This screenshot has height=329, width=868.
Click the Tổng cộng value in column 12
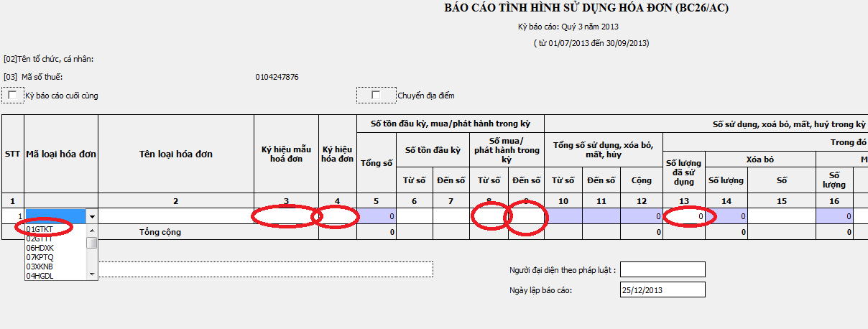click(x=641, y=231)
